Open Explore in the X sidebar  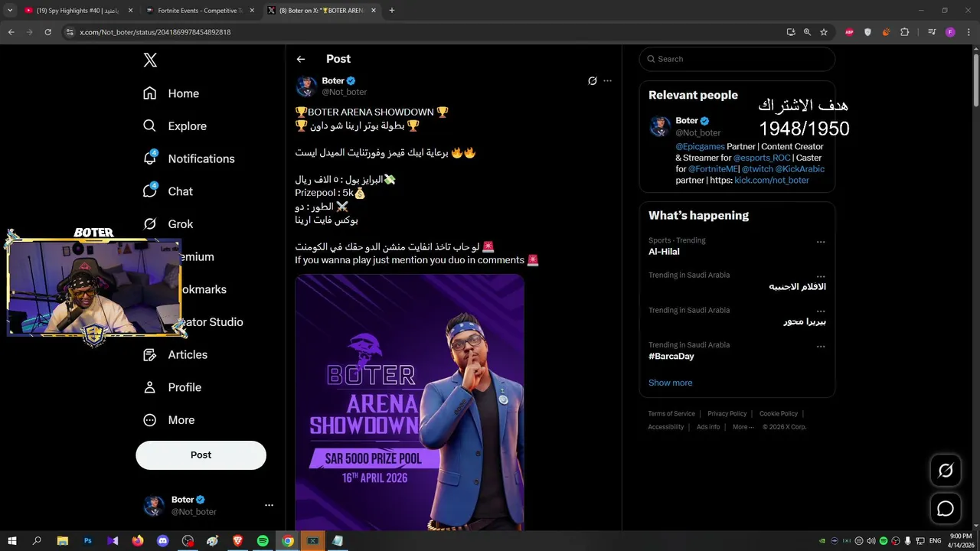[x=175, y=126]
